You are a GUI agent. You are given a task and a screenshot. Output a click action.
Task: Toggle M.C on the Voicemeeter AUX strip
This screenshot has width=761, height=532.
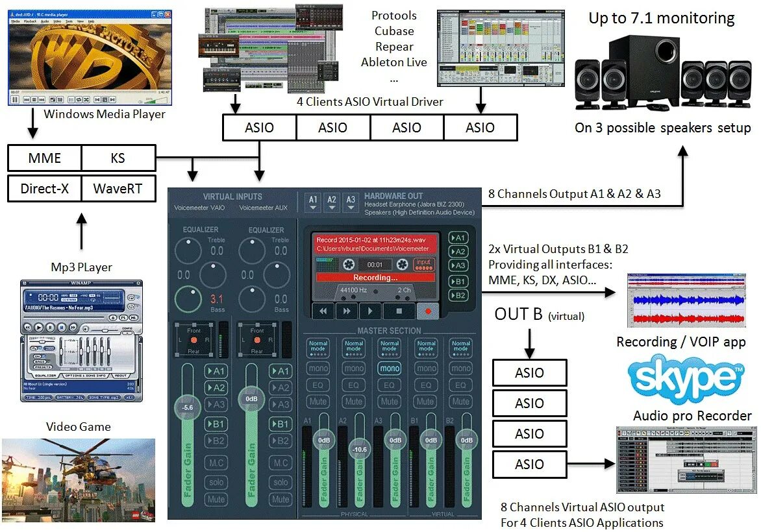tap(281, 463)
